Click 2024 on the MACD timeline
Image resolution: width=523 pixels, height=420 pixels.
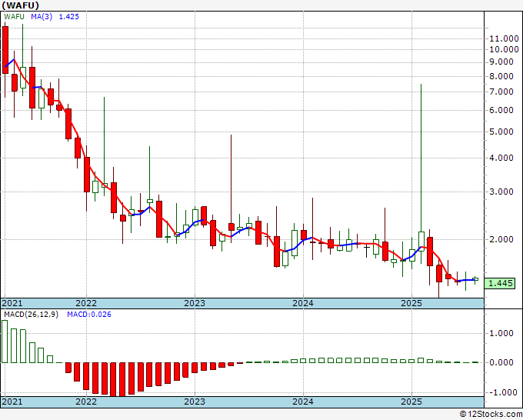pyautogui.click(x=303, y=402)
